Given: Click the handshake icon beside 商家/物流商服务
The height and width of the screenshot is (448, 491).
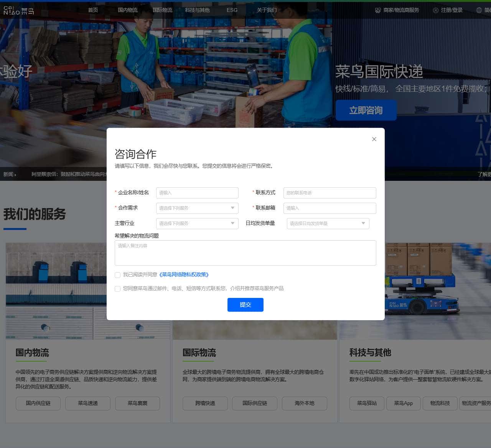Looking at the screenshot, I should [x=378, y=10].
